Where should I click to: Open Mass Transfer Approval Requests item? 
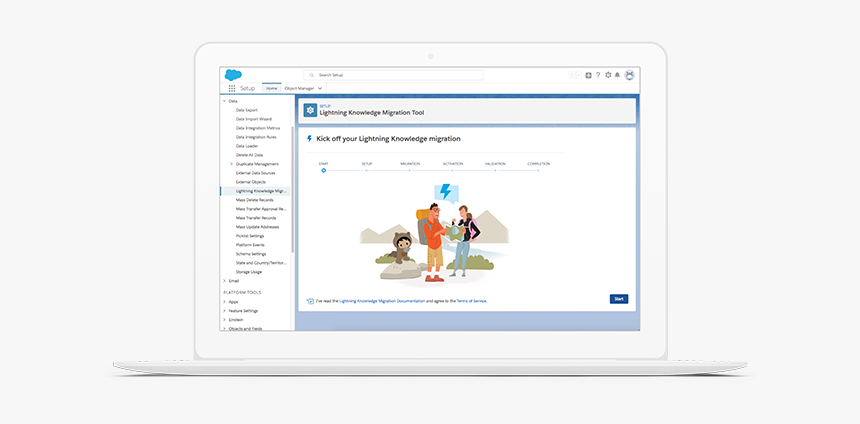(x=262, y=209)
